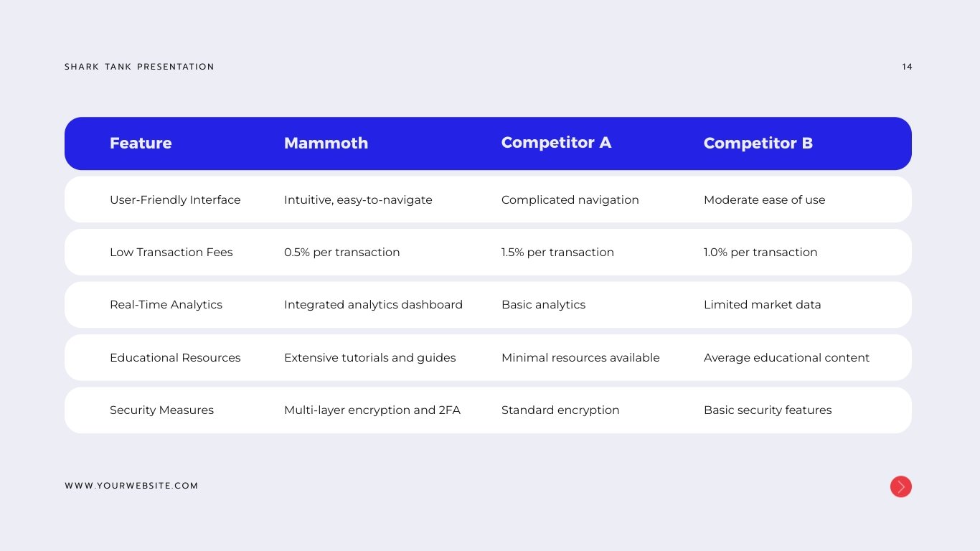Click the Educational Resources row label
980x551 pixels.
tap(175, 358)
